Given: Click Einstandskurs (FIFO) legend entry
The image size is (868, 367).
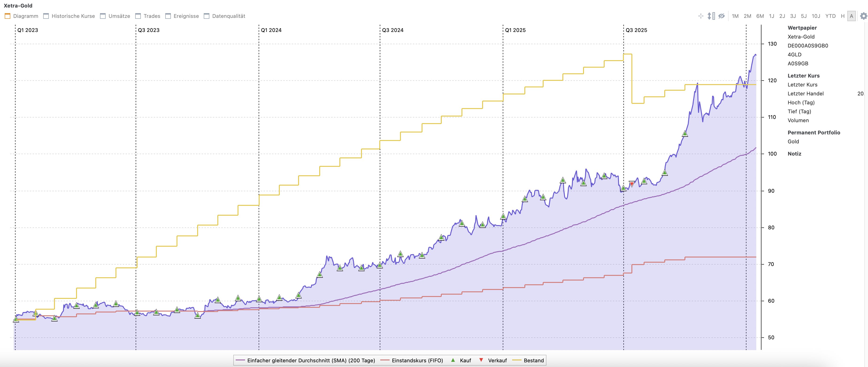Looking at the screenshot, I should pos(417,360).
